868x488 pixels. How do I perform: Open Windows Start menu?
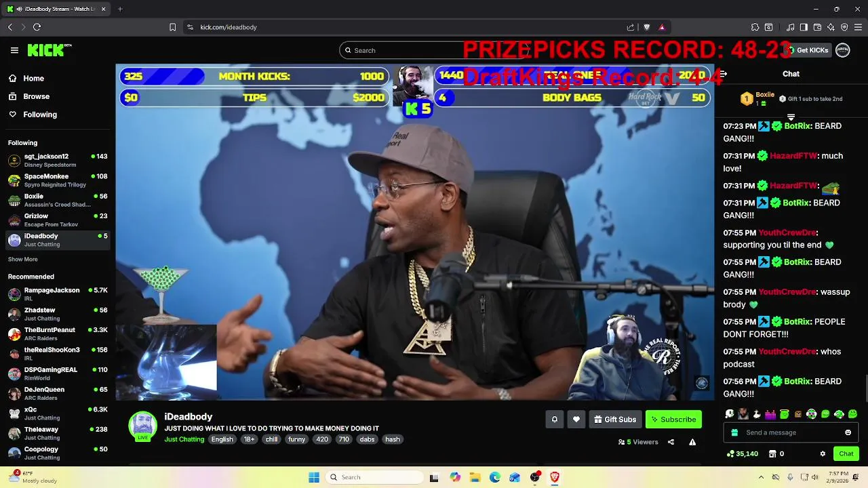pyautogui.click(x=314, y=477)
